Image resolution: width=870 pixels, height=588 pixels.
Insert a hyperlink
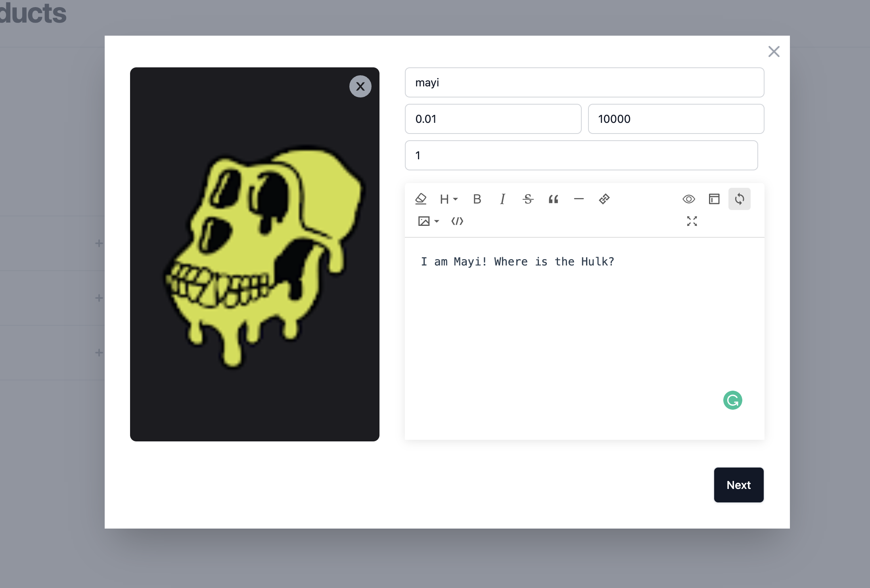point(604,199)
